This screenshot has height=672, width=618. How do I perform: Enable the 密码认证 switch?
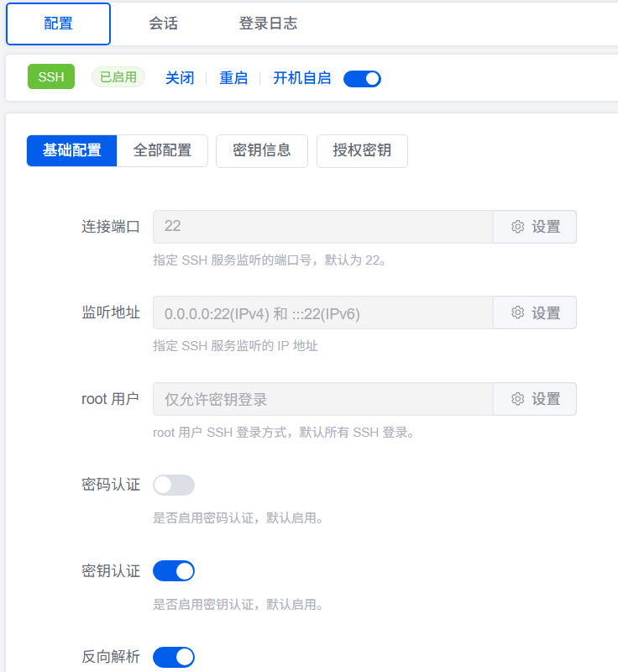[174, 486]
